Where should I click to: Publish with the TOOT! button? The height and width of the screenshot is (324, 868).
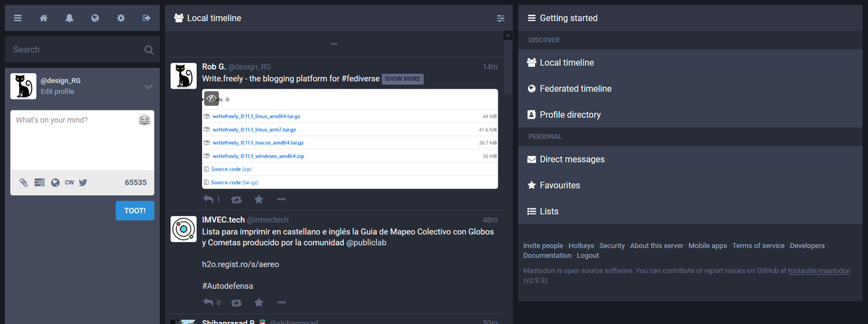tap(135, 211)
